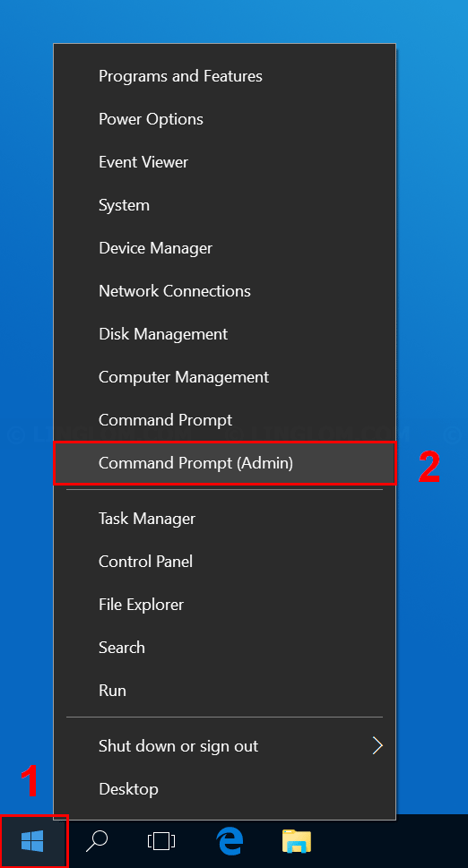Open Disk Management
This screenshot has width=468, height=868.
coord(225,334)
